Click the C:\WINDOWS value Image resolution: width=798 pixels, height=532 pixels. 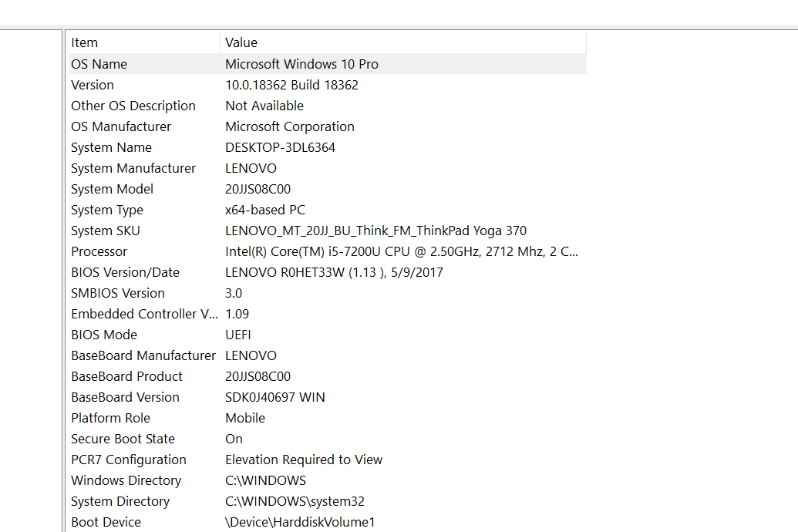(266, 482)
